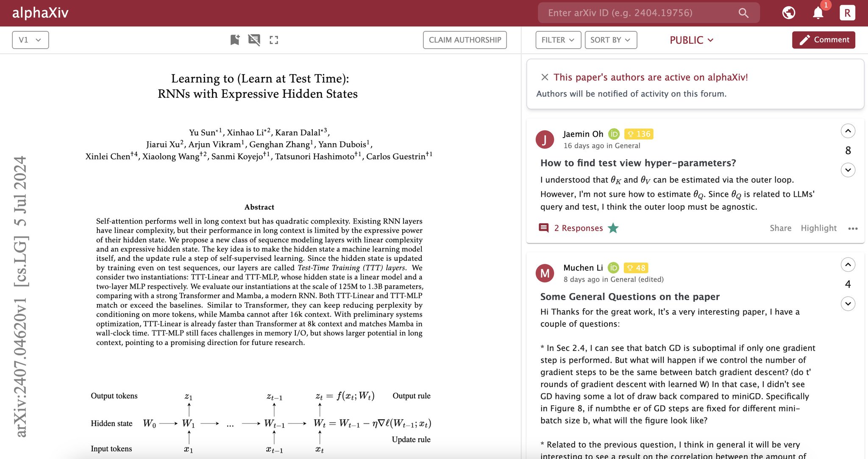Upvote Muchen Li's comment
Screen dimensions: 868x459
pos(848,265)
